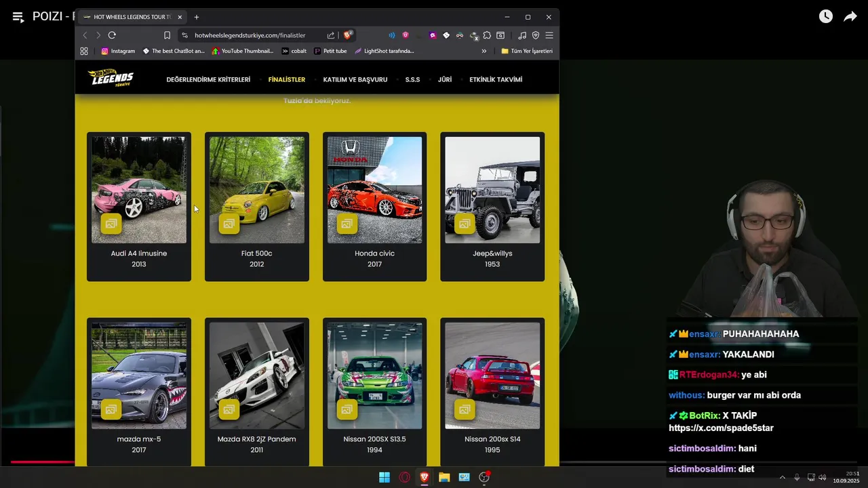Open the gallery icon on the Fiat 500c card

229,224
